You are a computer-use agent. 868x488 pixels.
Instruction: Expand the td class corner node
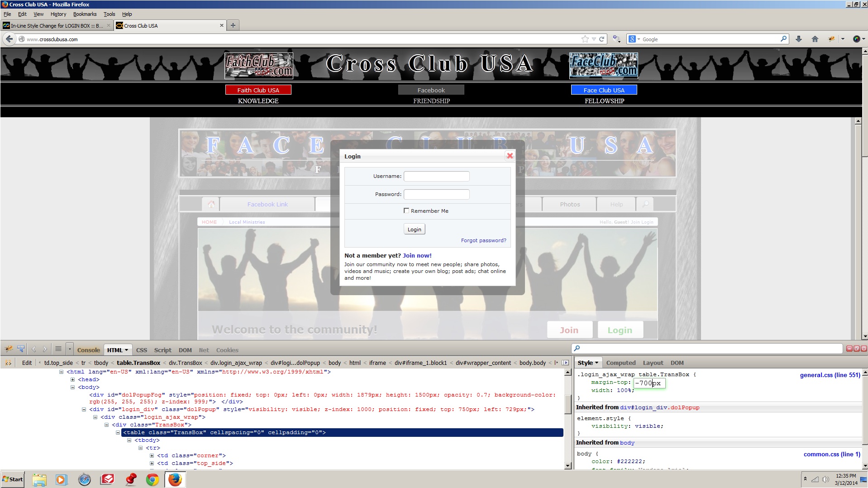click(152, 455)
